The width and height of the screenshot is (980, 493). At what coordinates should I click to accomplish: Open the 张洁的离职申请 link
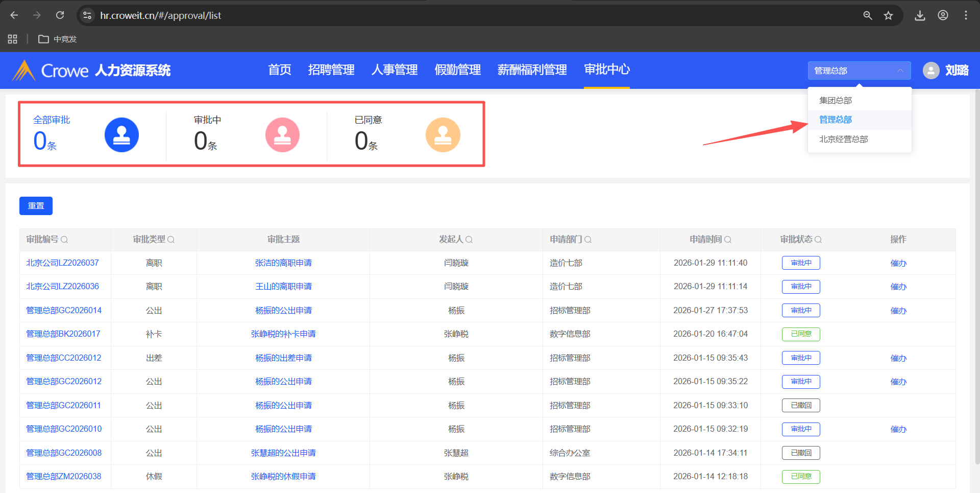(283, 263)
